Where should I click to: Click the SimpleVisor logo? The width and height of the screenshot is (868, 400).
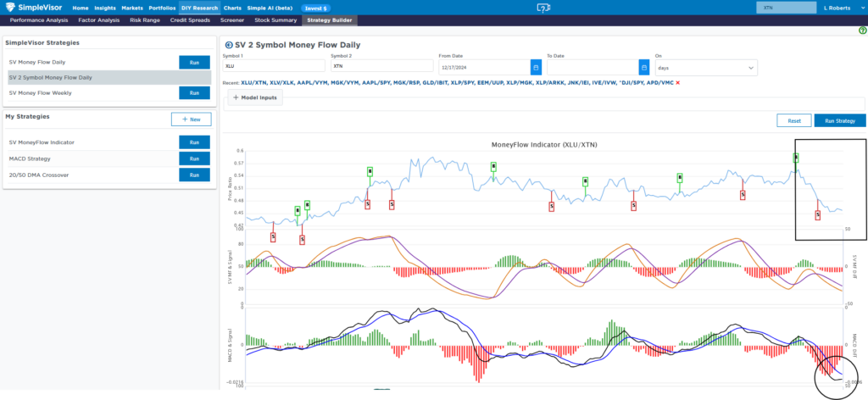coord(34,8)
